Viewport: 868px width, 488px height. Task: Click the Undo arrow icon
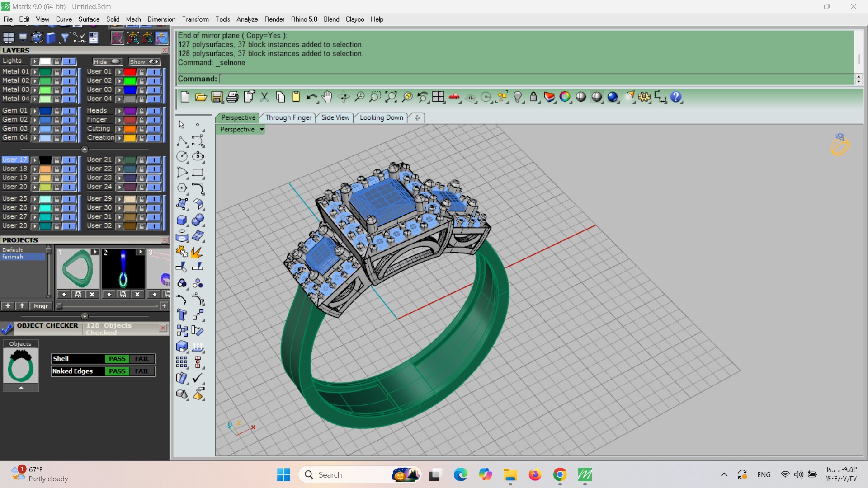[311, 97]
